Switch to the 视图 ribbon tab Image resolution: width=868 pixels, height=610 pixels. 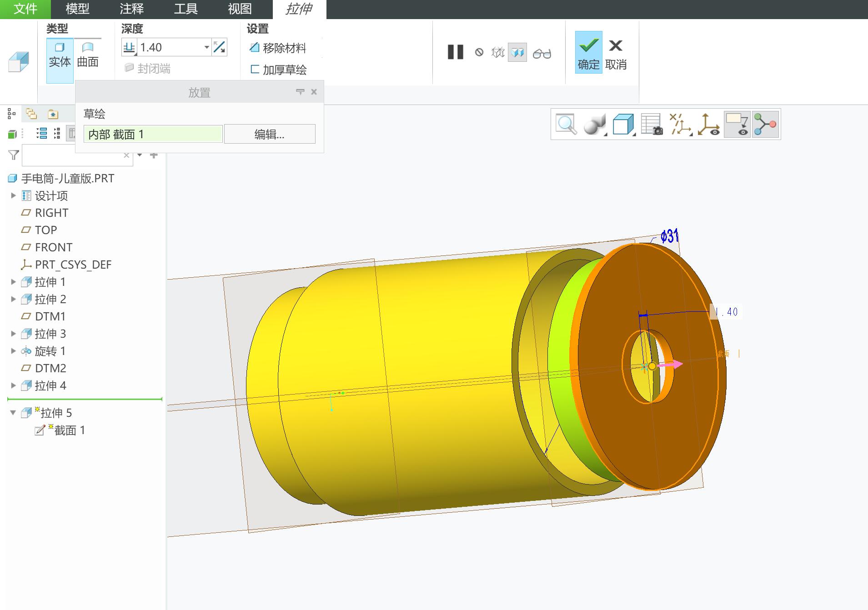click(240, 9)
